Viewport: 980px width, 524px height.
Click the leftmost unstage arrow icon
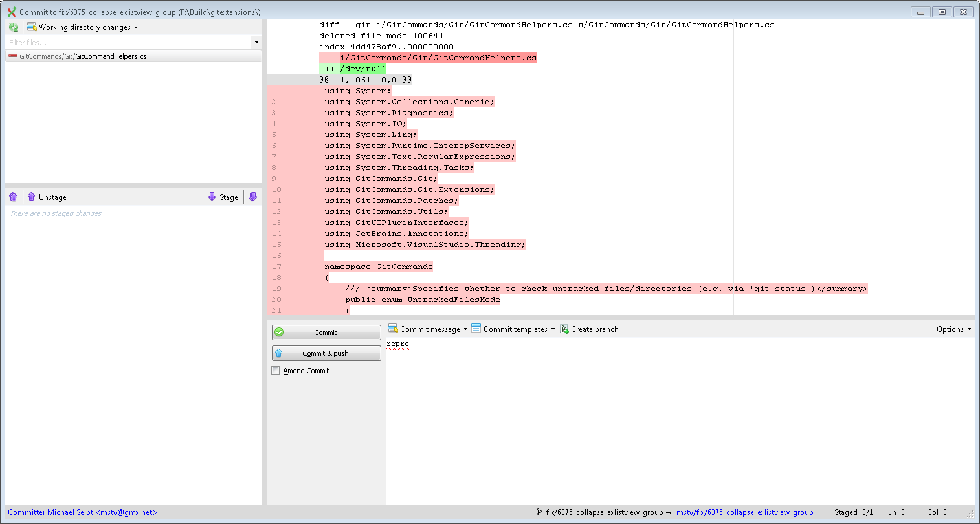(14, 197)
